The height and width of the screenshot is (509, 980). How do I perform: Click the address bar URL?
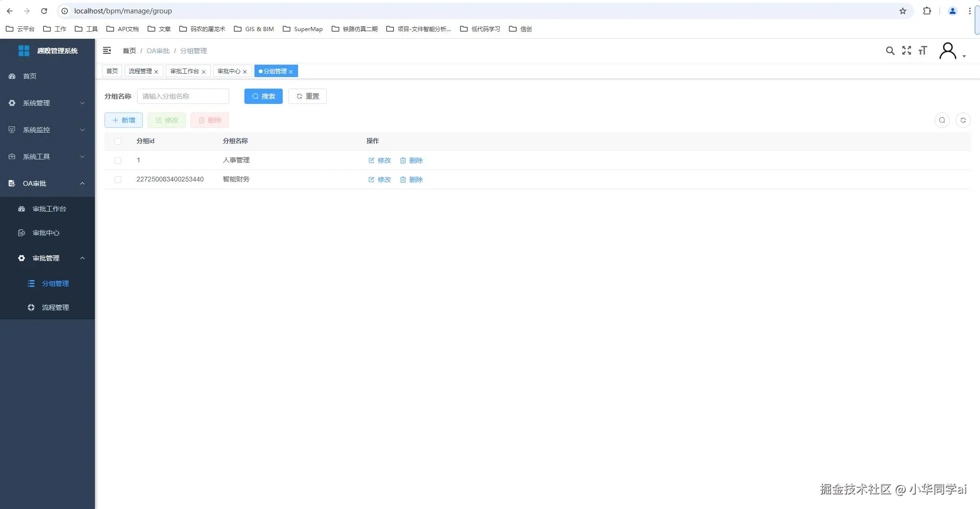[123, 11]
